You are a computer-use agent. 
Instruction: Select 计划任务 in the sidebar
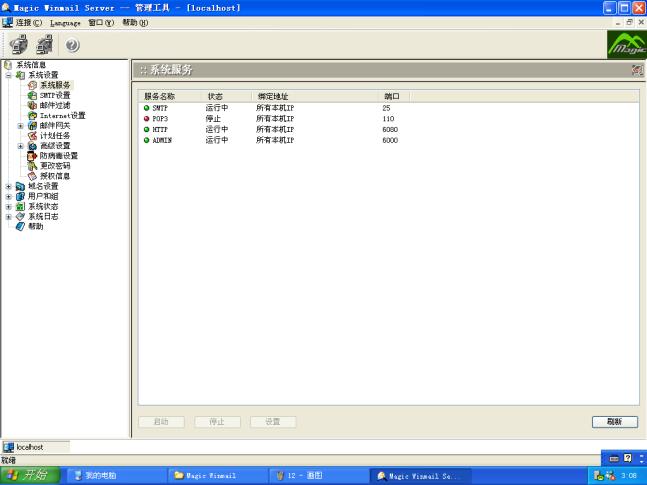pyautogui.click(x=55, y=135)
